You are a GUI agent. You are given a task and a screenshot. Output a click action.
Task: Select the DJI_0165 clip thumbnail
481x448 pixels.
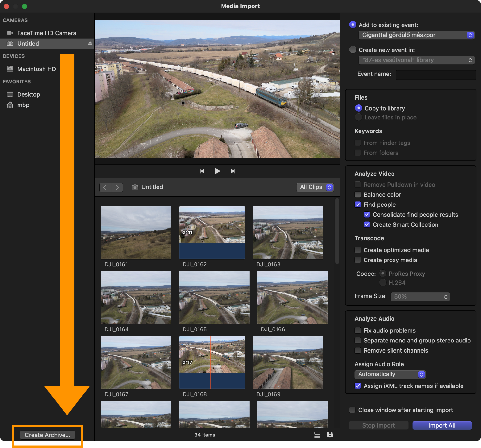click(x=214, y=298)
